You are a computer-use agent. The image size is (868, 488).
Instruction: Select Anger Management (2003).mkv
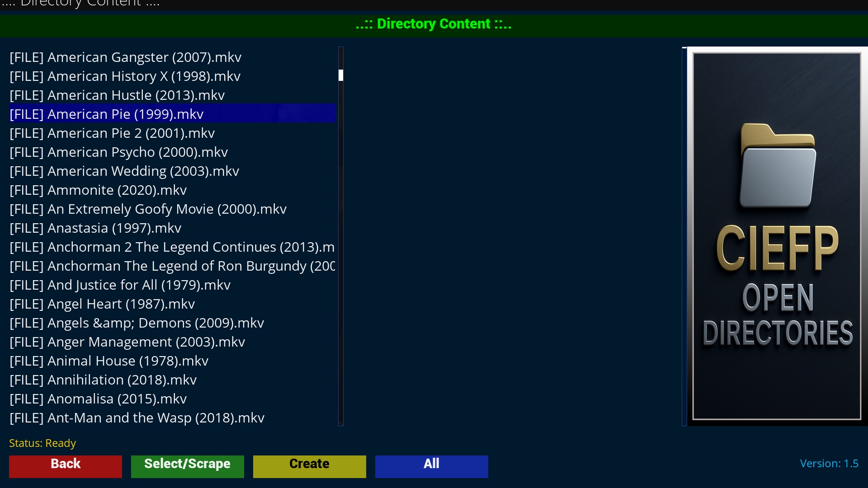click(172, 342)
